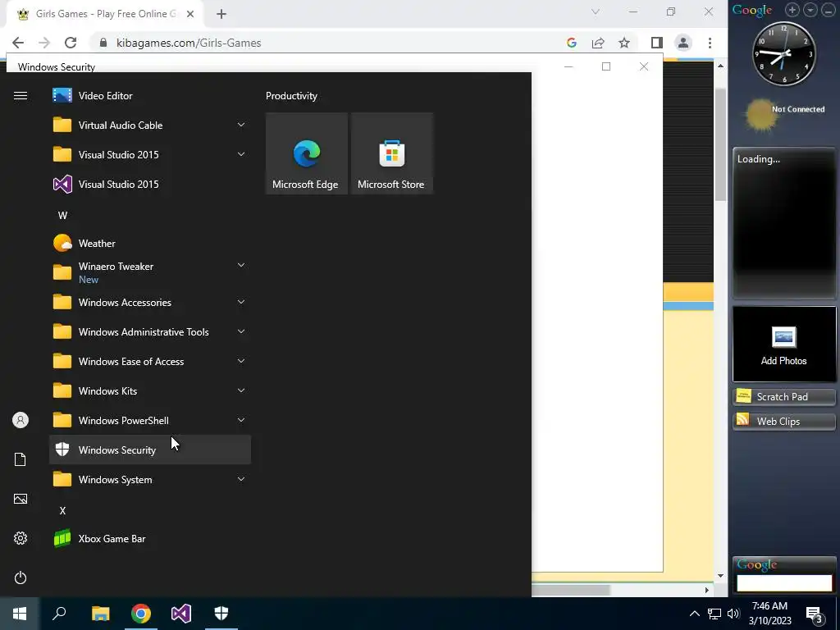Expand Windows System folder

pos(241,479)
